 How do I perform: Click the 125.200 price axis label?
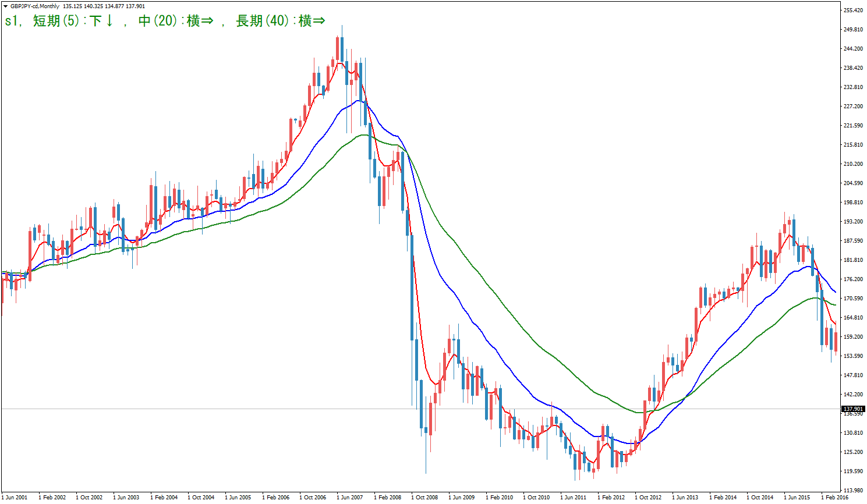pyautogui.click(x=853, y=452)
